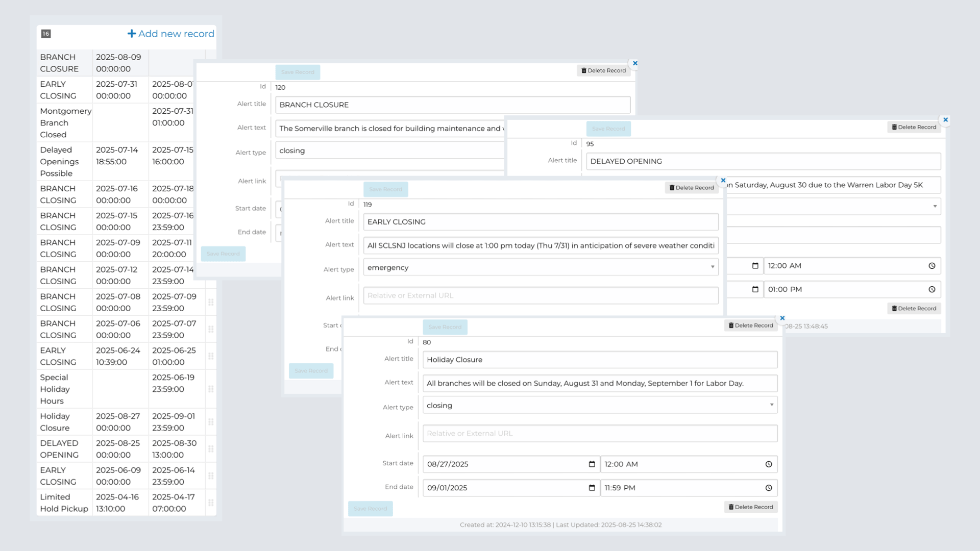Open closing alert type dropdown in Holiday Closure
Screen dimensions: 980x551
(771, 405)
